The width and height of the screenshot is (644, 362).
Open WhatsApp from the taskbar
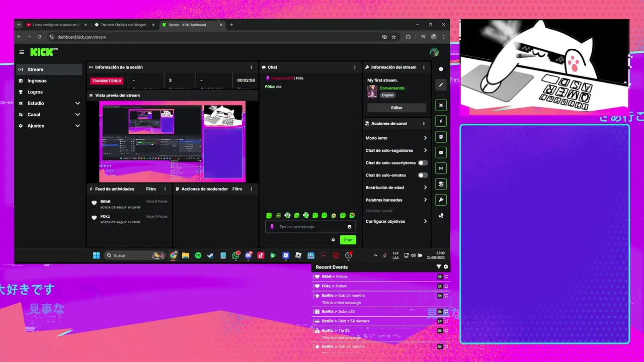coord(236,255)
